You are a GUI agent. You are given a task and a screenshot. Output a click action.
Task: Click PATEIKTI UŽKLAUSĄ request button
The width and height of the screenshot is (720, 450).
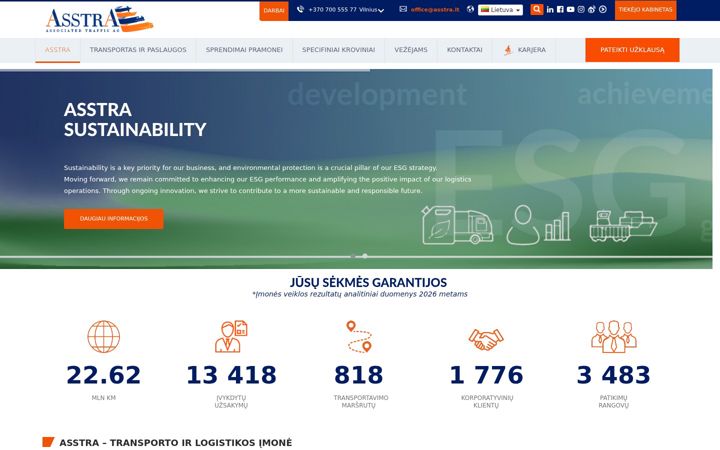click(632, 50)
